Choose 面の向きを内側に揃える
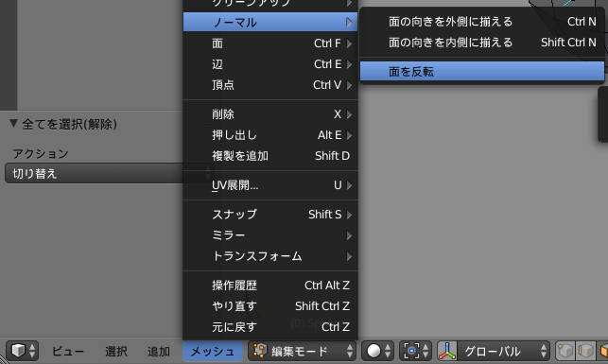The image size is (608, 364). point(482,43)
